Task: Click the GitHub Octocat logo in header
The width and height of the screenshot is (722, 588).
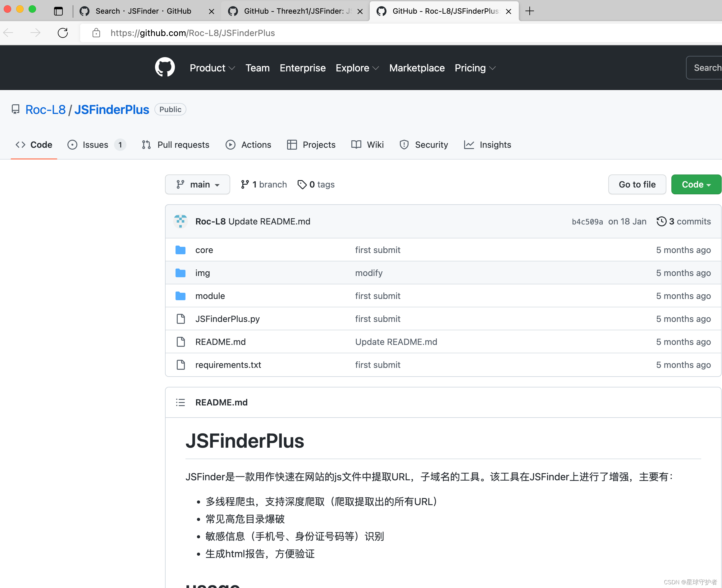Action: 165,67
